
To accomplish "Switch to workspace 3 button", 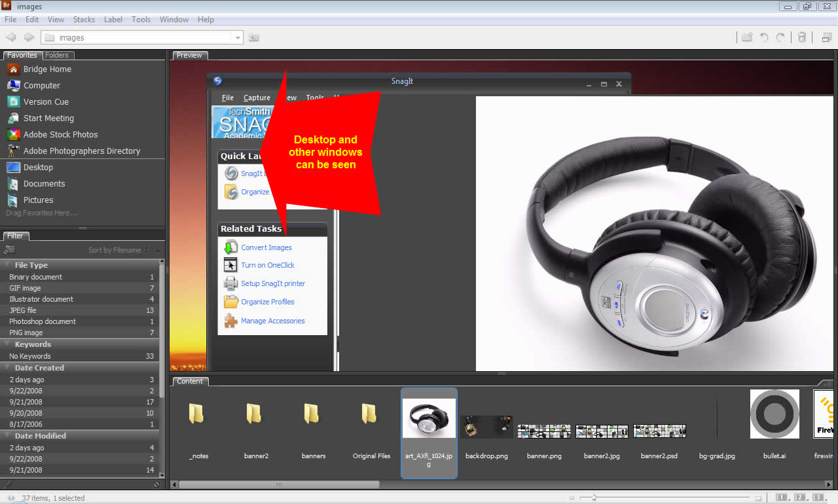I will coord(817,498).
